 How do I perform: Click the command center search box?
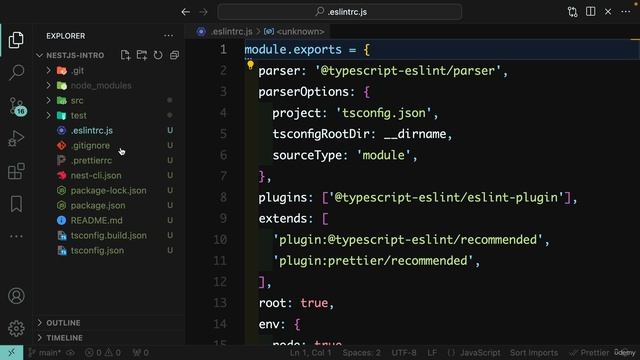[x=340, y=12]
